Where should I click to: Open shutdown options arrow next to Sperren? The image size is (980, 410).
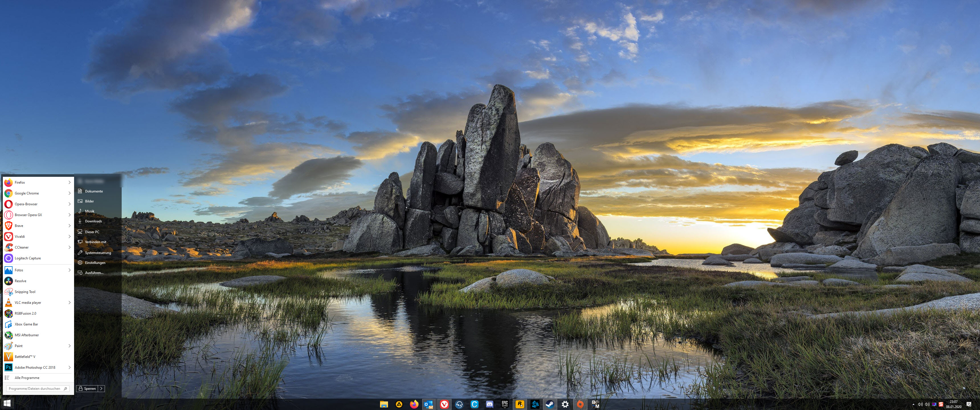[x=101, y=388]
